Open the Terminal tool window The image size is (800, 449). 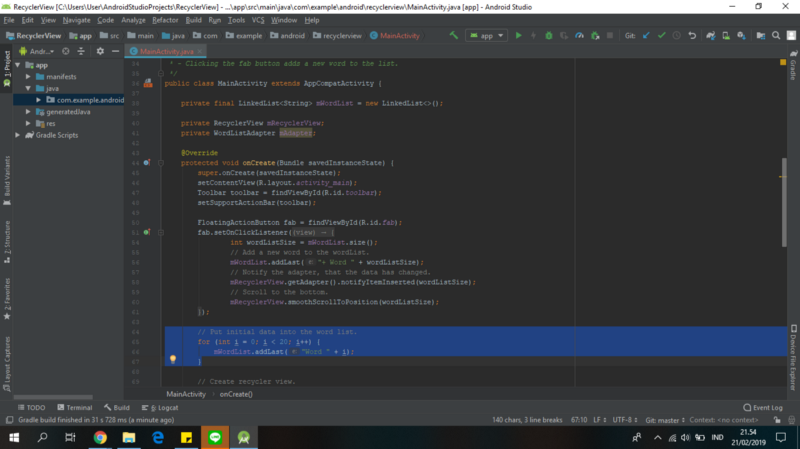(x=74, y=408)
